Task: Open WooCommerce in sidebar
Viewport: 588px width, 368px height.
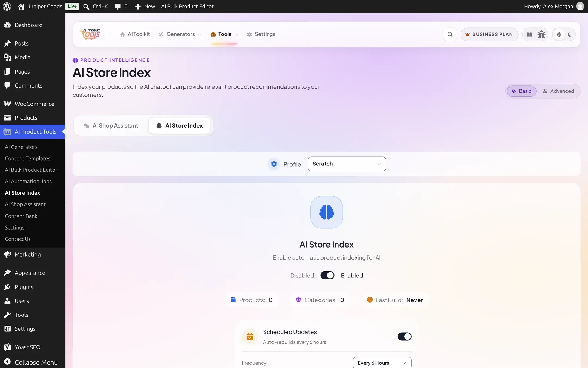Action: 33,104
